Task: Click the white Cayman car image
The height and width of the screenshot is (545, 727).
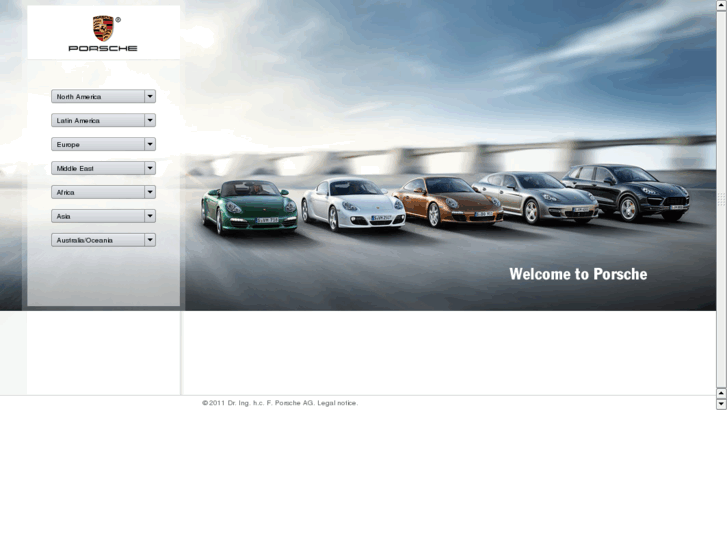Action: coord(353,204)
